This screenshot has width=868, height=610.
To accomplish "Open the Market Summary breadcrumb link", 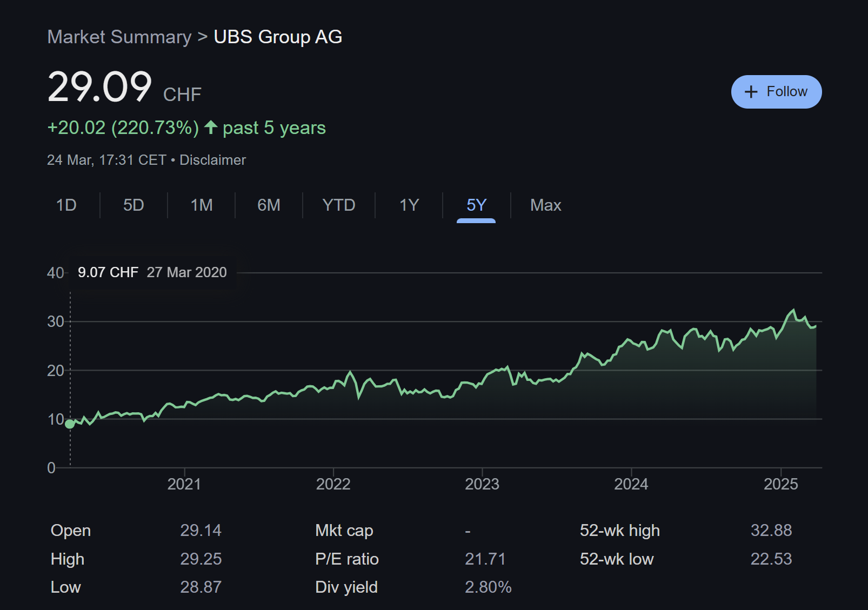I will pos(119,37).
